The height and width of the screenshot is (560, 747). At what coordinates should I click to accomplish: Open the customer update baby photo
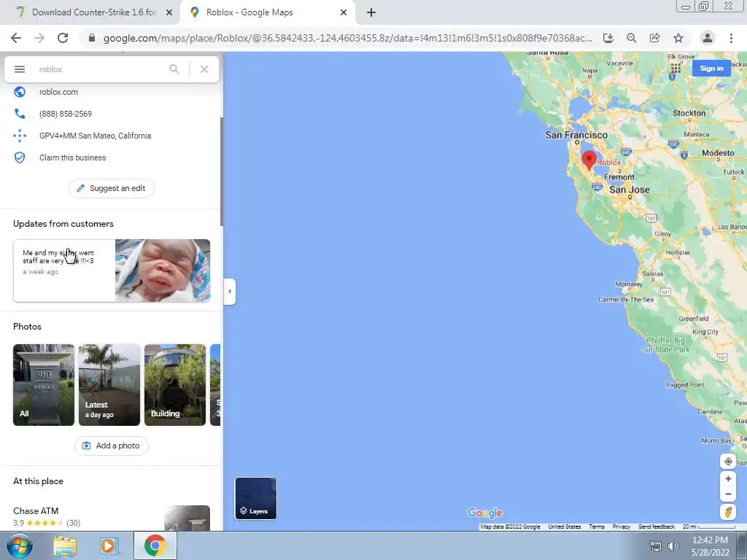click(163, 271)
